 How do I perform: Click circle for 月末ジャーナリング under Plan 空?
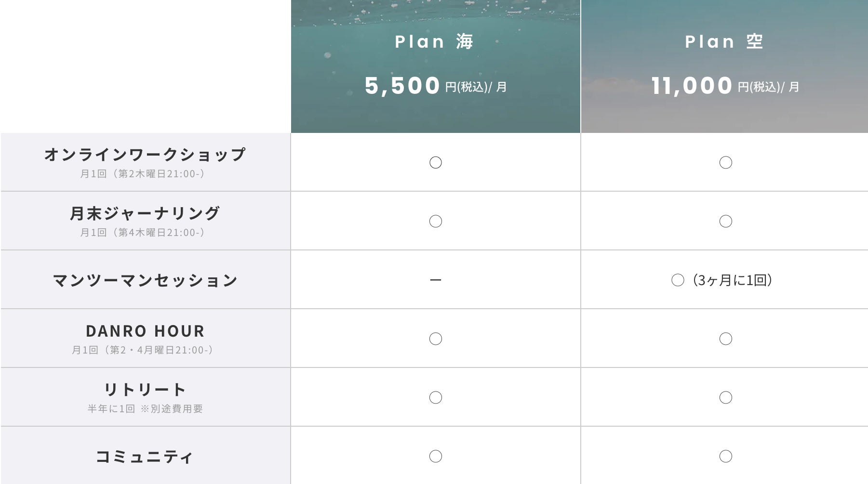pyautogui.click(x=725, y=222)
